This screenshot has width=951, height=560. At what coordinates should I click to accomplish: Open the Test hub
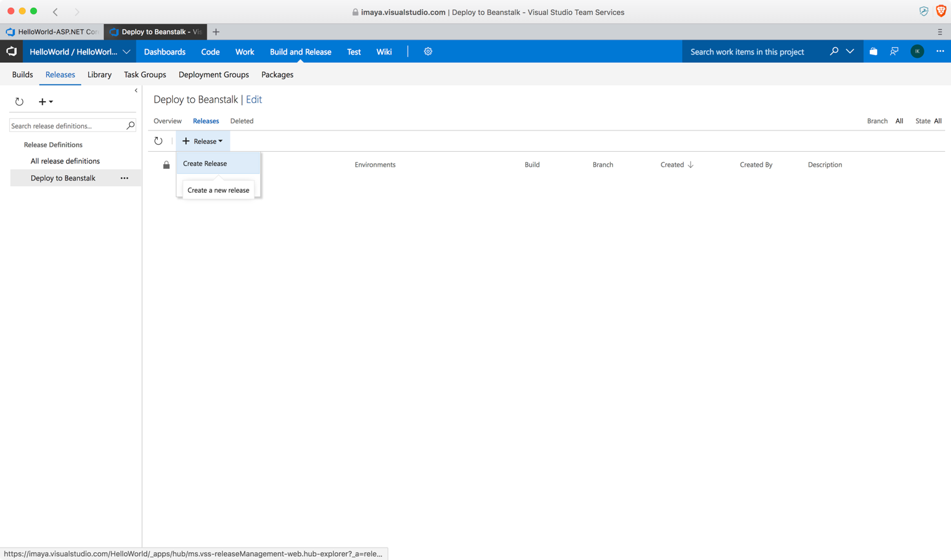(354, 52)
